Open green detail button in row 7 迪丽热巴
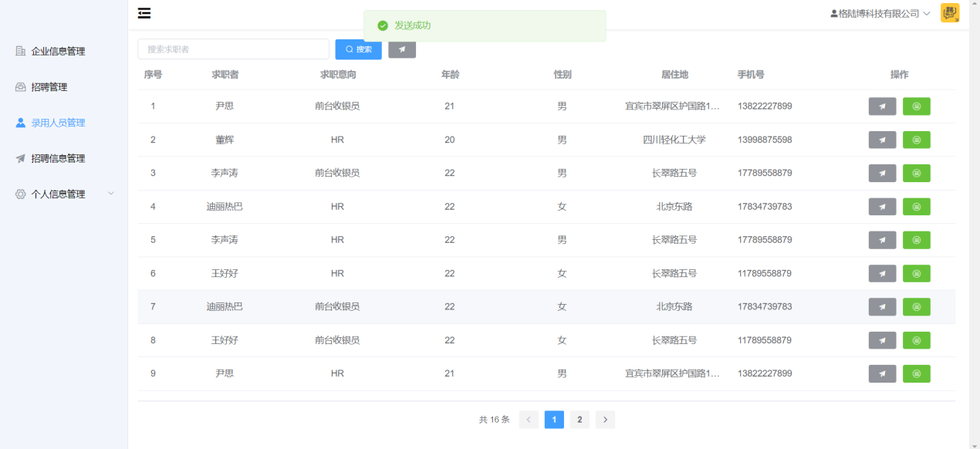 tap(917, 307)
